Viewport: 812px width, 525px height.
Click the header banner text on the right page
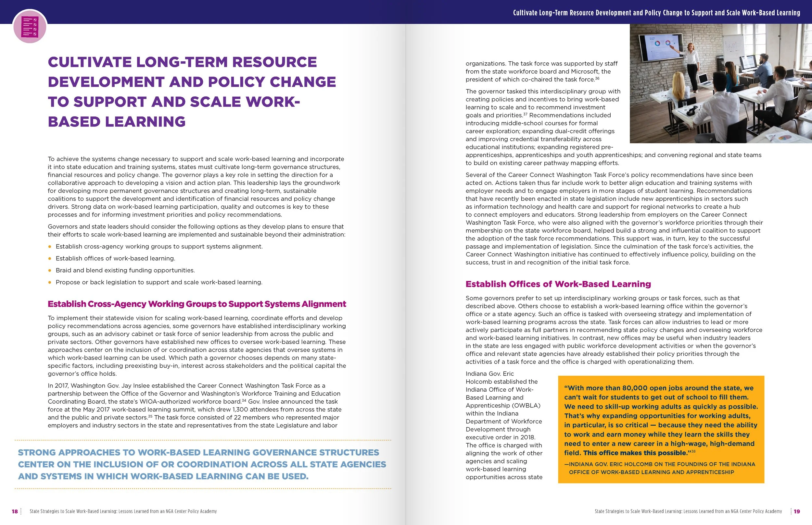click(x=656, y=13)
